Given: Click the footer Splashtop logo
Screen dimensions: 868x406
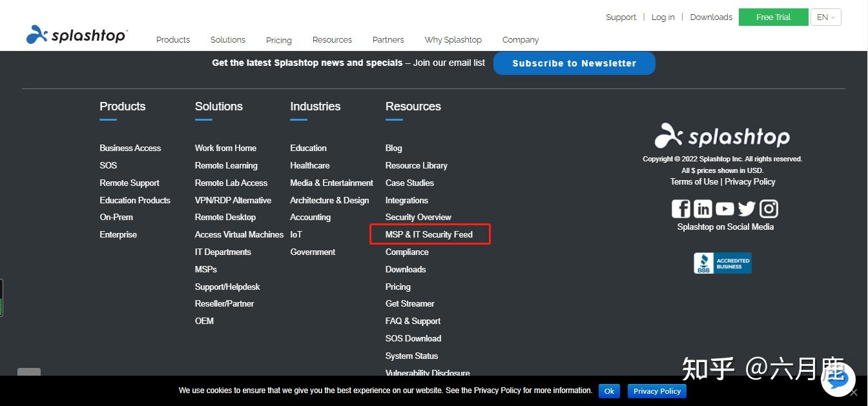Looking at the screenshot, I should coord(722,136).
